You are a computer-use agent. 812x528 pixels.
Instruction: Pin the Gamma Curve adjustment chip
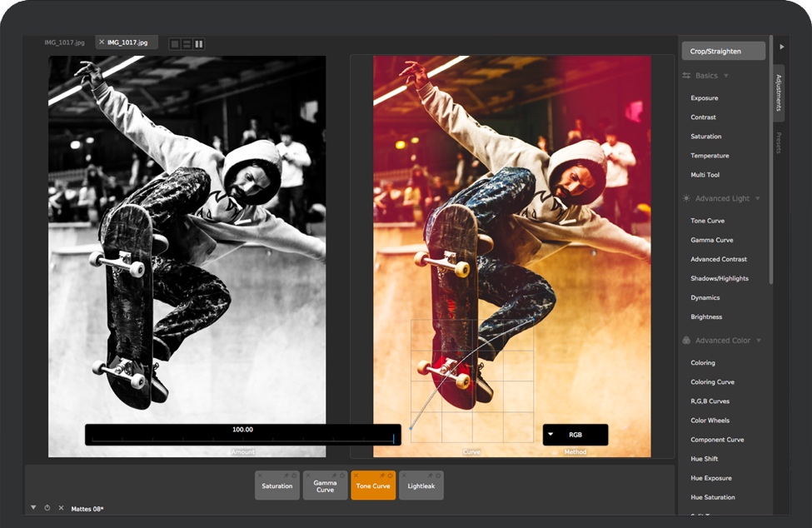coord(333,476)
